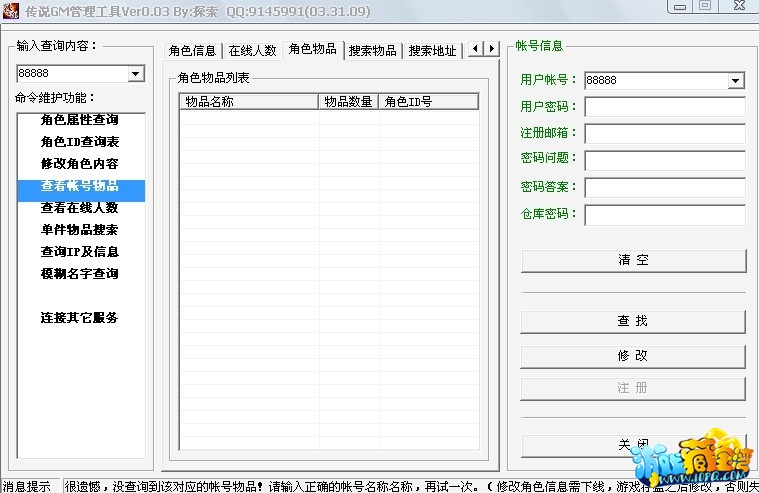
Task: Select 修改角色内容 command
Action: click(x=79, y=164)
